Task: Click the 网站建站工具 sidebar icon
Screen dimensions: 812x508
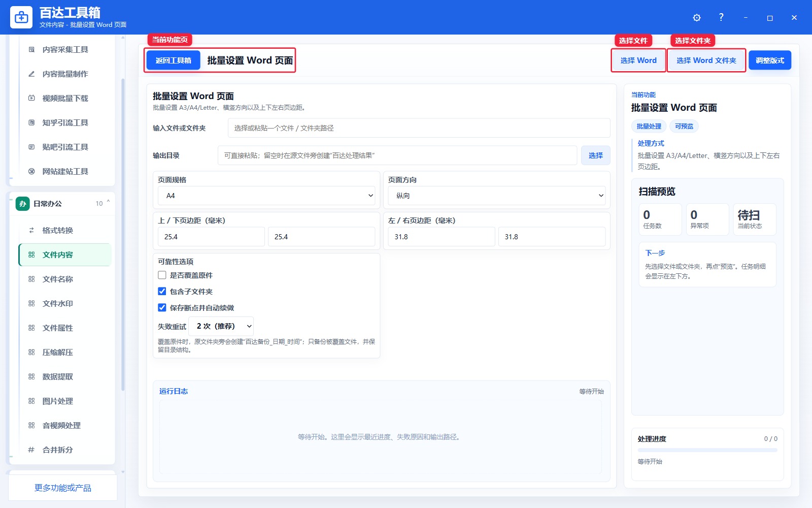Action: point(31,172)
